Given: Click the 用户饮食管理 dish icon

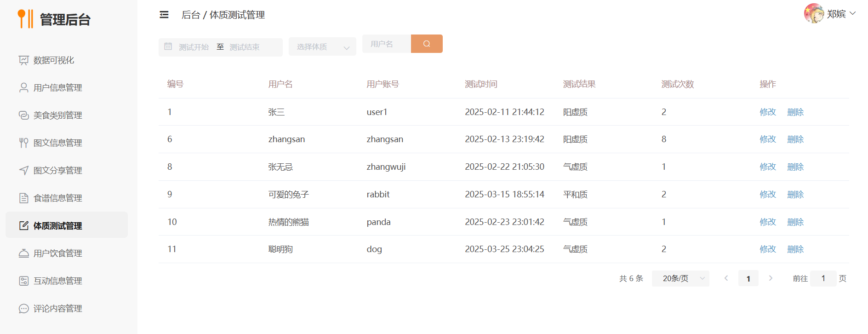Looking at the screenshot, I should tap(24, 253).
